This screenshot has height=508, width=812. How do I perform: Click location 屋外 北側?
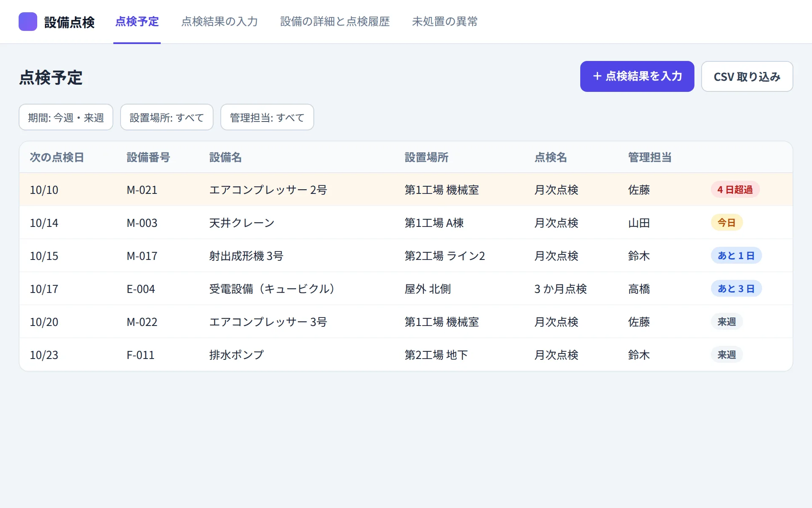(428, 289)
